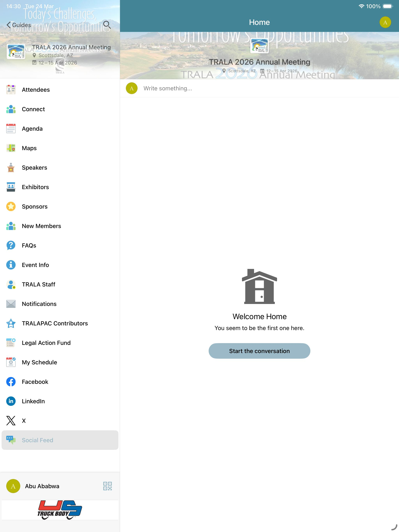
Task: Select Exhibitors menu label
Action: [x=35, y=187]
